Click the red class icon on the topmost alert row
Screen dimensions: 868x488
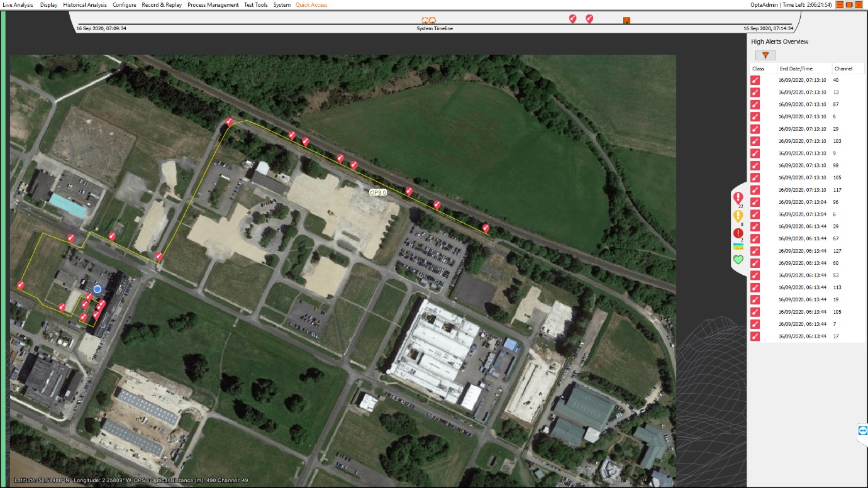pos(754,80)
